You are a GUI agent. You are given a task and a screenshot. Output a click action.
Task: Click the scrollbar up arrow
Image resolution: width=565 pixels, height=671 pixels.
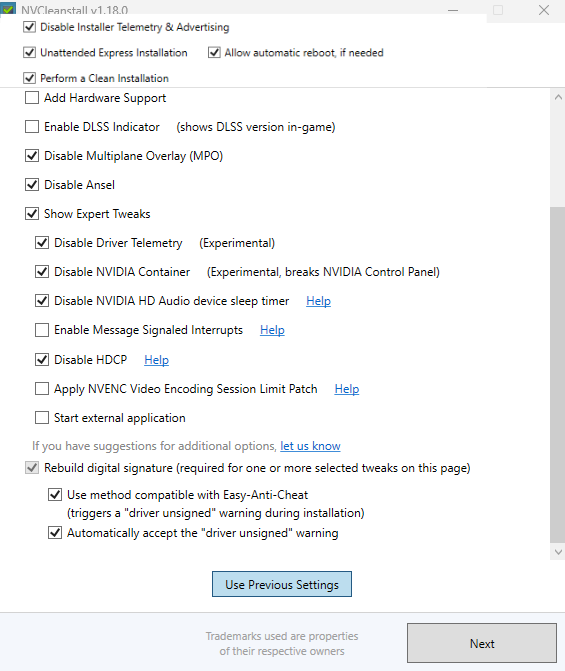pyautogui.click(x=558, y=97)
